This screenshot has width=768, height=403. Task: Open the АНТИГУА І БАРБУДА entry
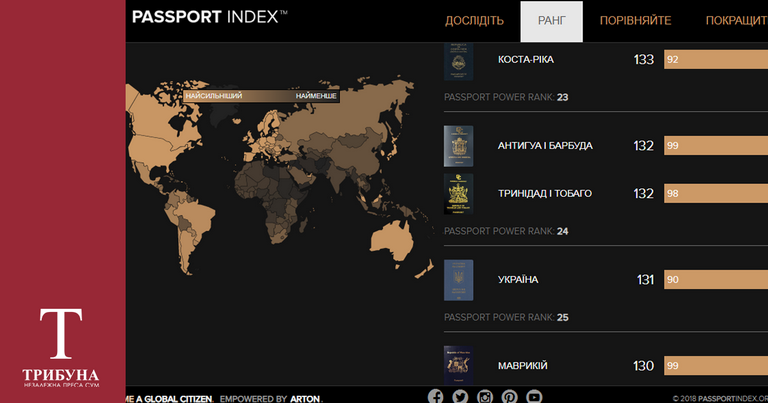(x=545, y=146)
